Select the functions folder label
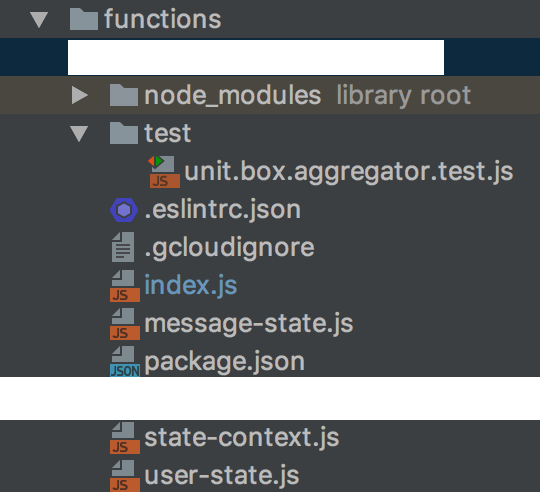The height and width of the screenshot is (492, 540). (x=163, y=19)
